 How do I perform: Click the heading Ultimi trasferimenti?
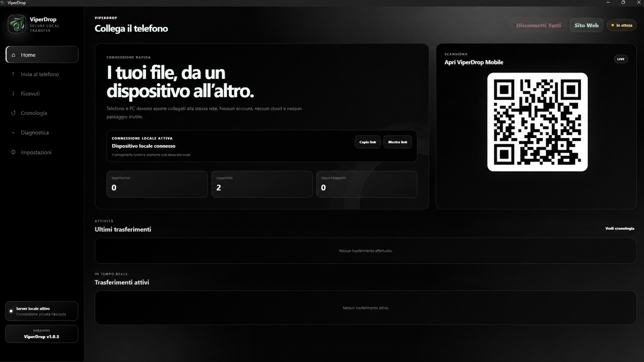coord(123,229)
